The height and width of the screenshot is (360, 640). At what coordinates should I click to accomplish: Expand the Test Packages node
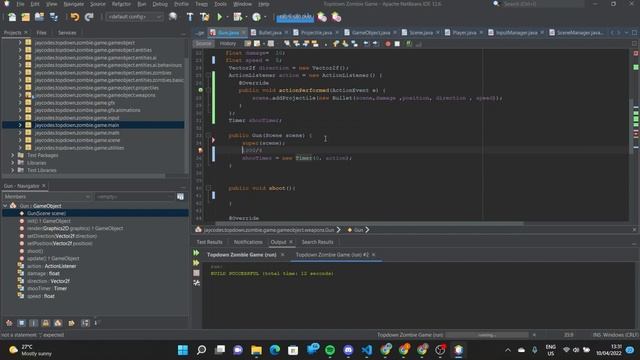coord(12,156)
